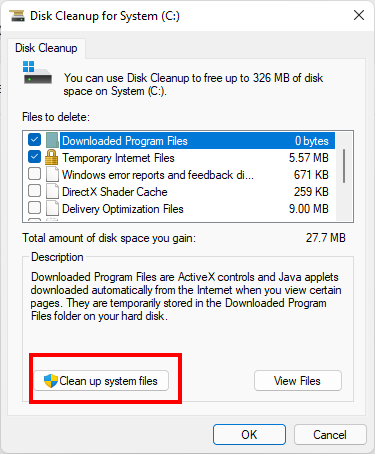Close the Disk Cleanup window

[x=359, y=15]
